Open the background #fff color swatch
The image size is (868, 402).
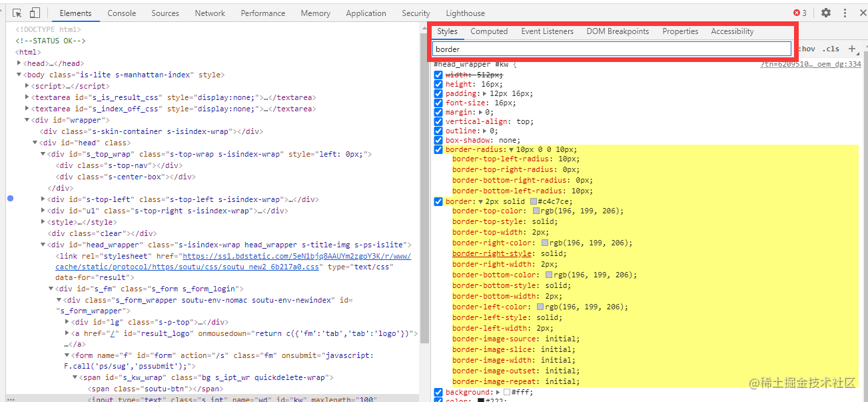[507, 393]
